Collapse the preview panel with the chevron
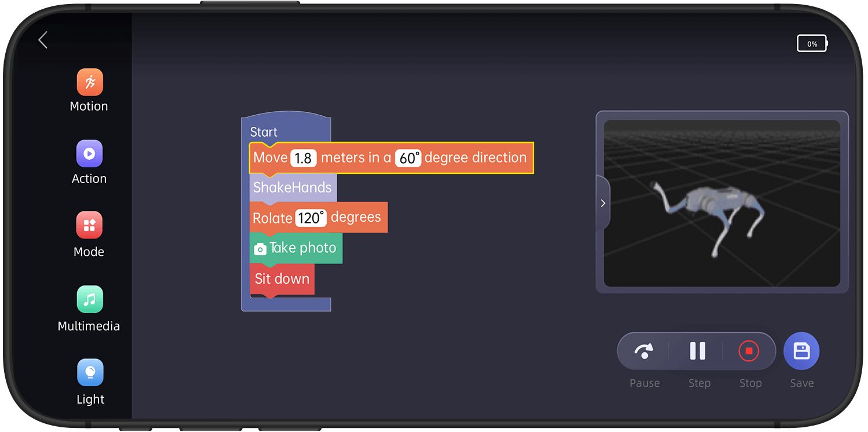The width and height of the screenshot is (868, 432). pos(603,203)
